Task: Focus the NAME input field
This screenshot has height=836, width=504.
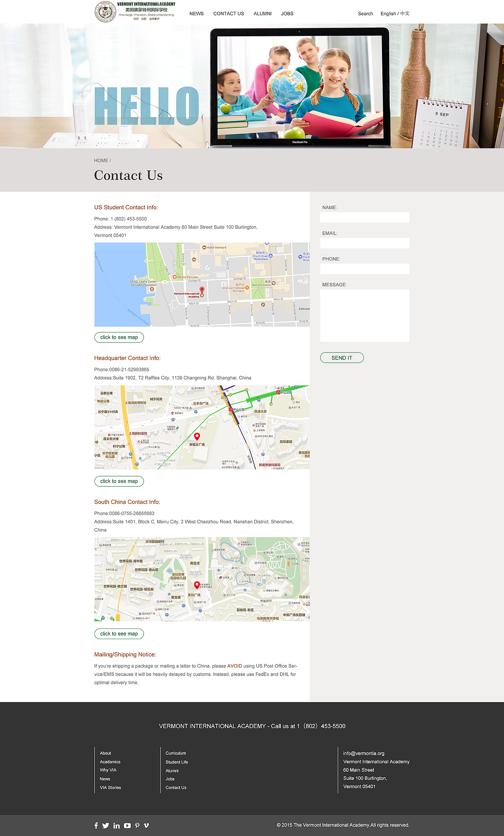Action: pos(365,217)
